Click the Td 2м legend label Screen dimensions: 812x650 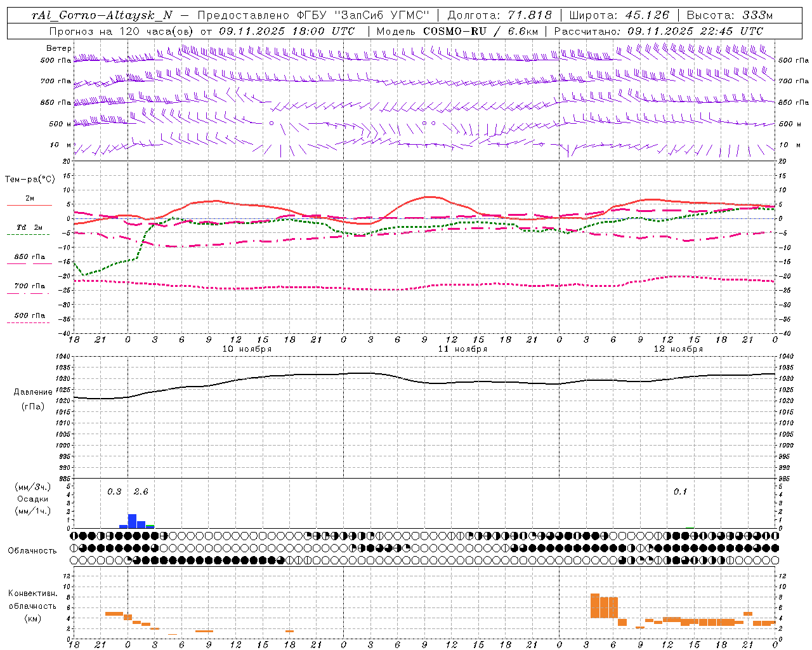pyautogui.click(x=30, y=227)
